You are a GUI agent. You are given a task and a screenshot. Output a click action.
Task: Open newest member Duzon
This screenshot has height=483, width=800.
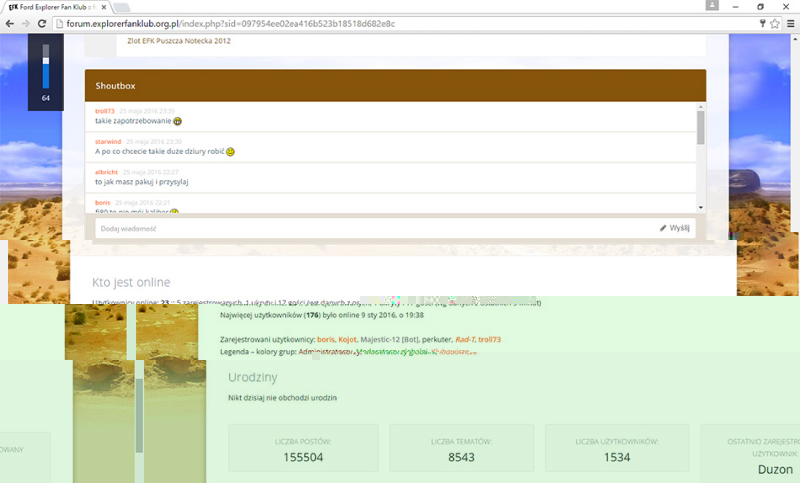(x=775, y=470)
